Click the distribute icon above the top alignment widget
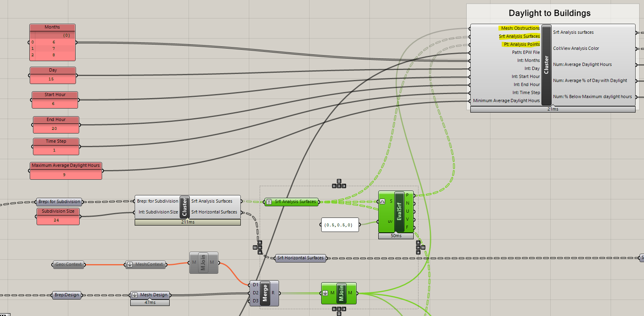 click(339, 181)
